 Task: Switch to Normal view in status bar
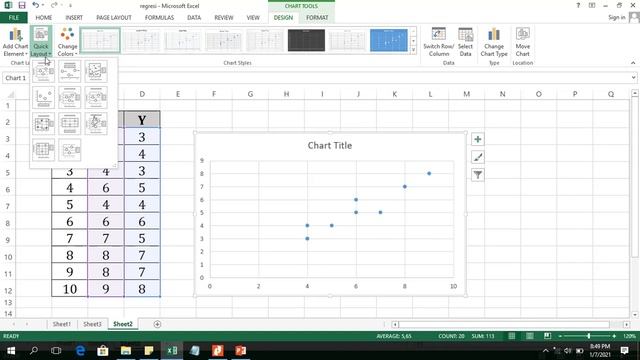pos(511,336)
